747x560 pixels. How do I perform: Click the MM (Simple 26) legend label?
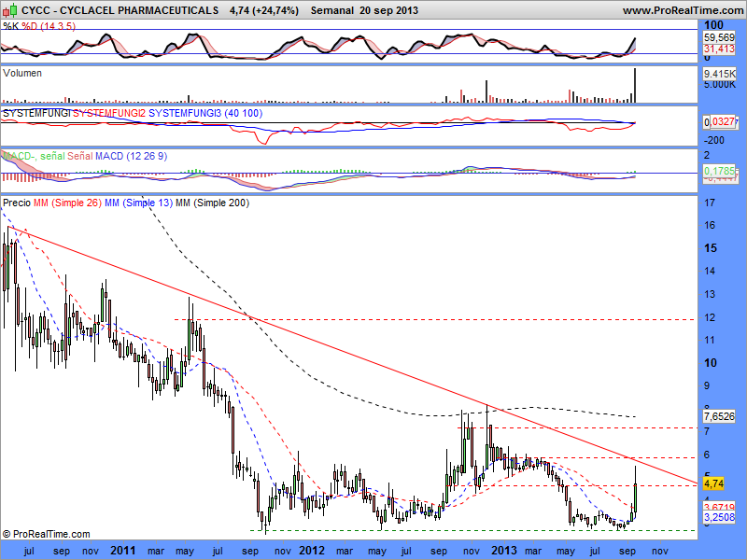(x=67, y=203)
